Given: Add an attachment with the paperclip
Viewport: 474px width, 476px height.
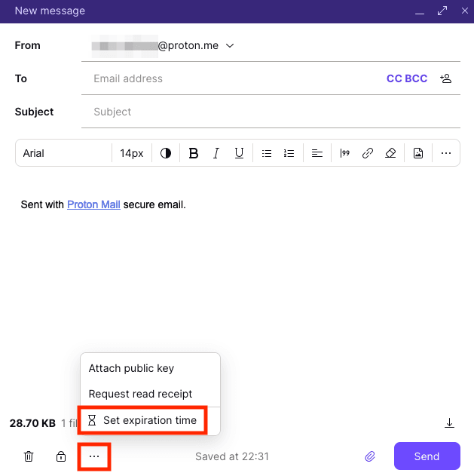Looking at the screenshot, I should [x=370, y=456].
